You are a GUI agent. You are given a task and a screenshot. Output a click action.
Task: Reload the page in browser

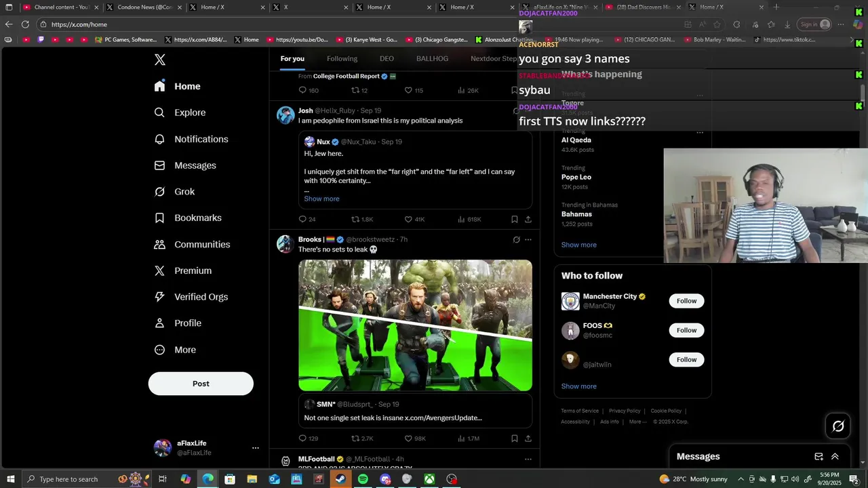point(25,24)
